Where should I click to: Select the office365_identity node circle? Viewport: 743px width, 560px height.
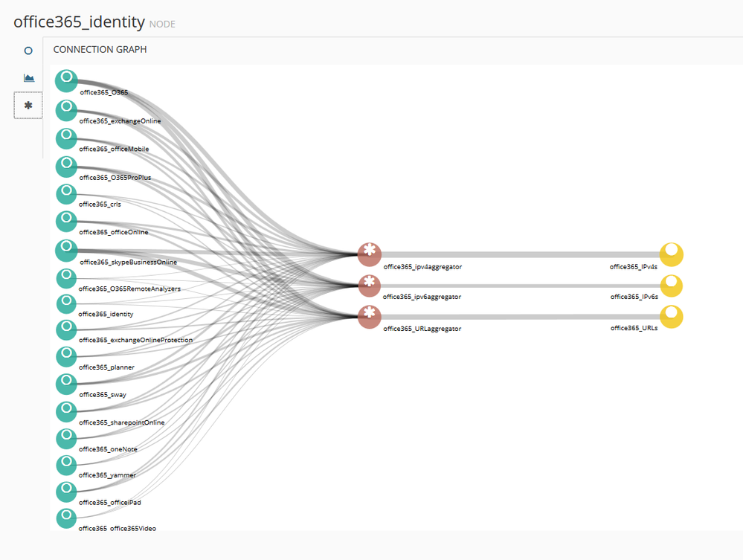(x=66, y=304)
